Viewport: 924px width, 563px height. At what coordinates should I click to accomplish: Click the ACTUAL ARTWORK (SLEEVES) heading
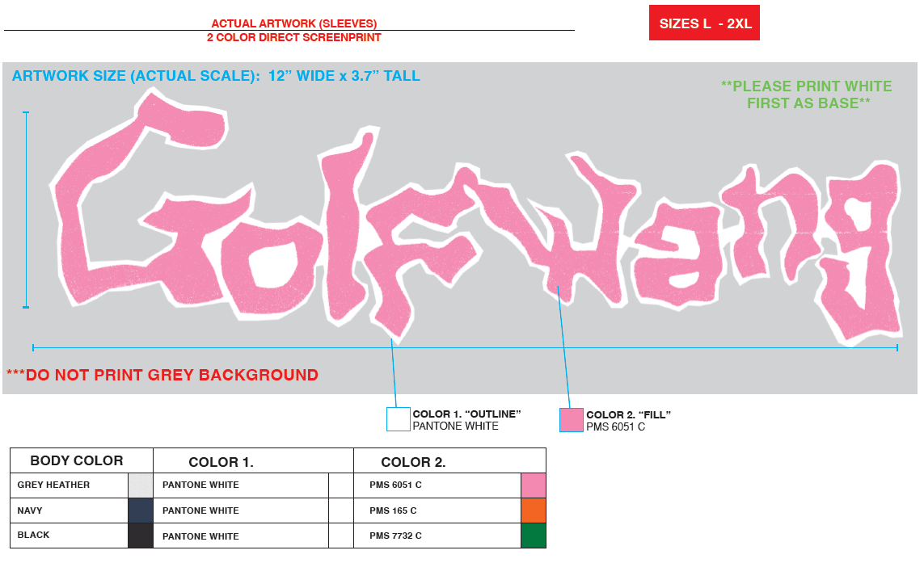point(294,23)
